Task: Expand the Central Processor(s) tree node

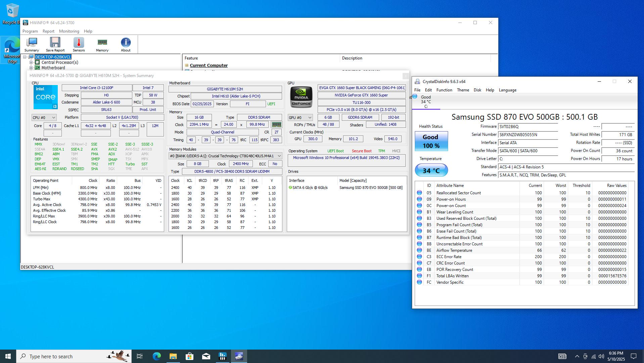Action: [31, 62]
